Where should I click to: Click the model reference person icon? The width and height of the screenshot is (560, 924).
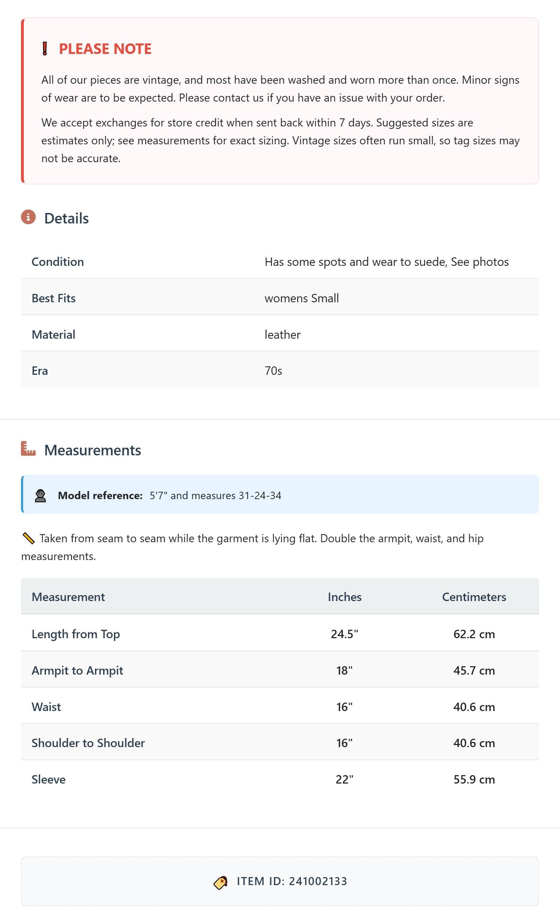40,495
